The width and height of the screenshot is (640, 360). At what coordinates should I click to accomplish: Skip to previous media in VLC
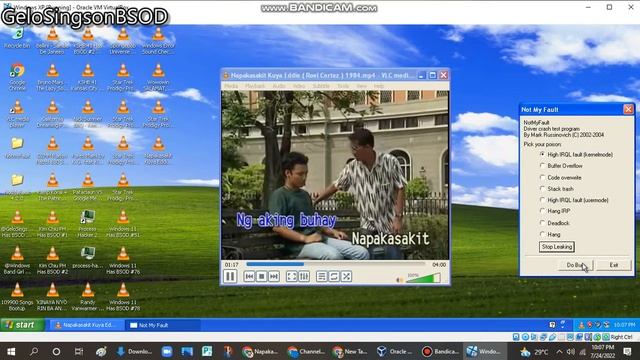(249, 276)
